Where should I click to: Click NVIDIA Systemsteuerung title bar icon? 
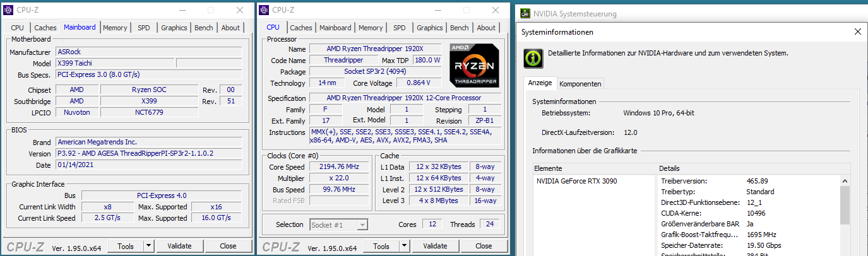click(524, 13)
